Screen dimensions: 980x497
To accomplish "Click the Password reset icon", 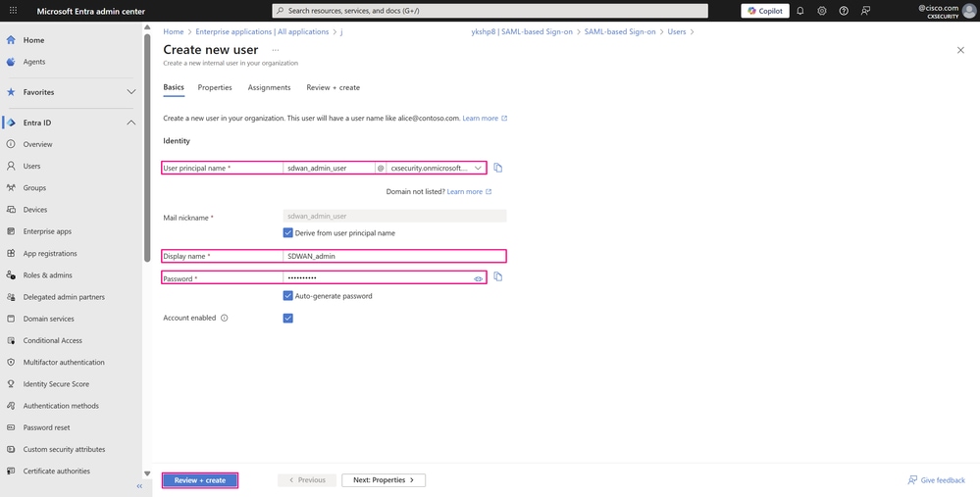I will 11,427.
